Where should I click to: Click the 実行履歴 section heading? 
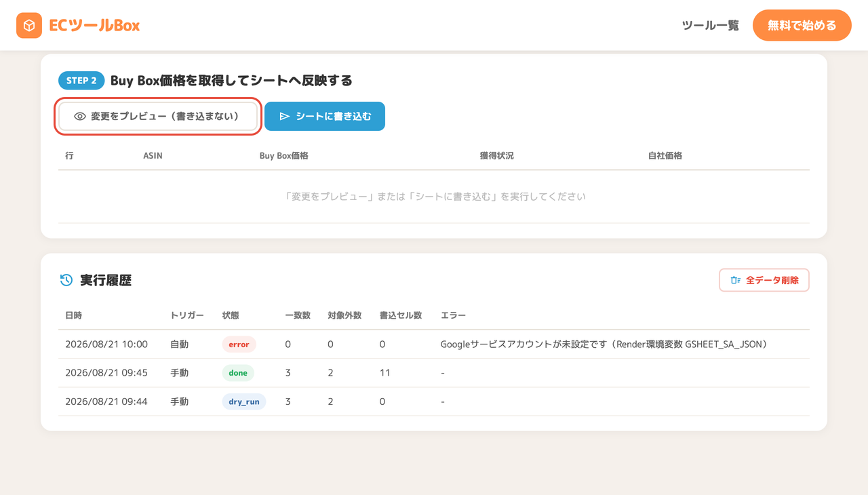[x=106, y=280]
